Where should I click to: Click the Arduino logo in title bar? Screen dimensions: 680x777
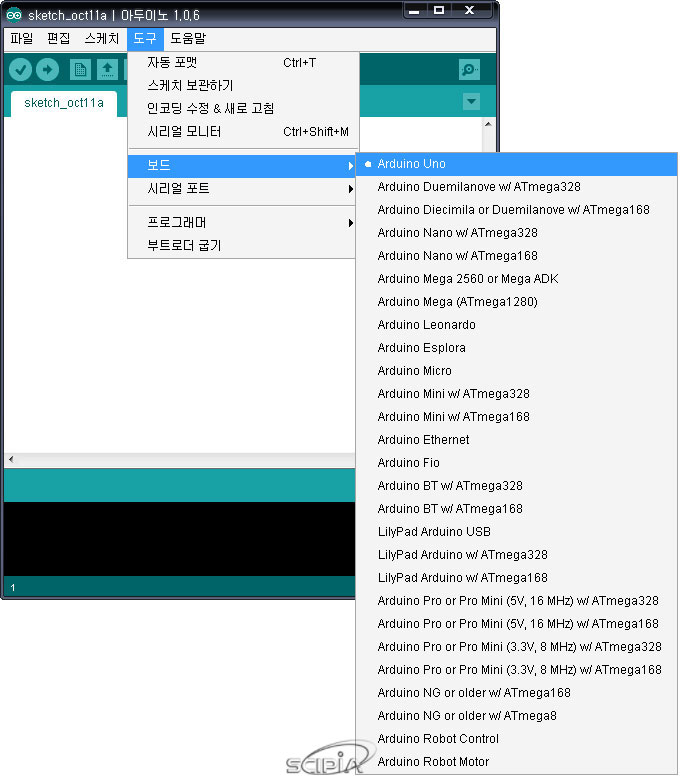coord(14,15)
